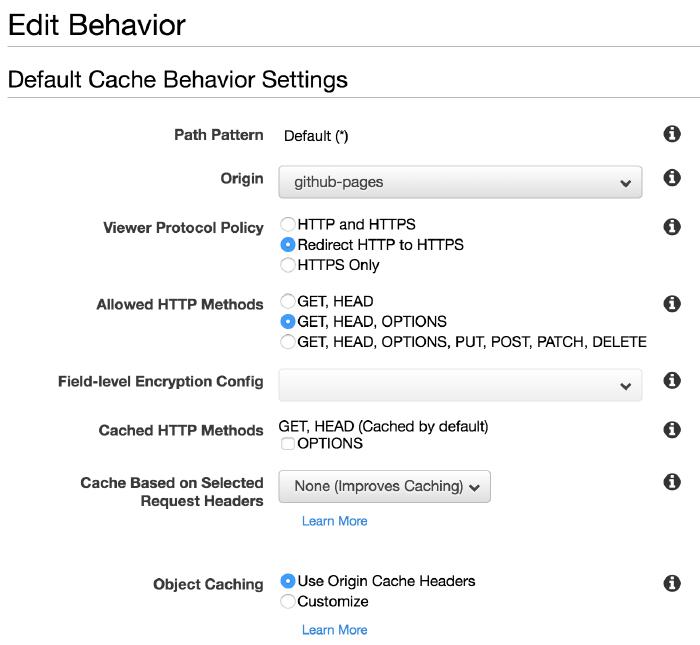Open Learn More link under Object Caching
700x645 pixels.
334,630
